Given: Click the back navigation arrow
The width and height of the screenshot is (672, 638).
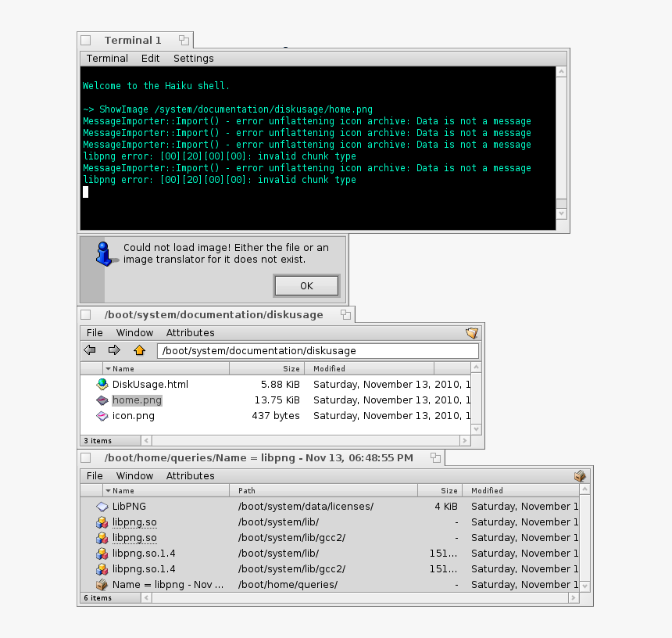Looking at the screenshot, I should click(89, 349).
